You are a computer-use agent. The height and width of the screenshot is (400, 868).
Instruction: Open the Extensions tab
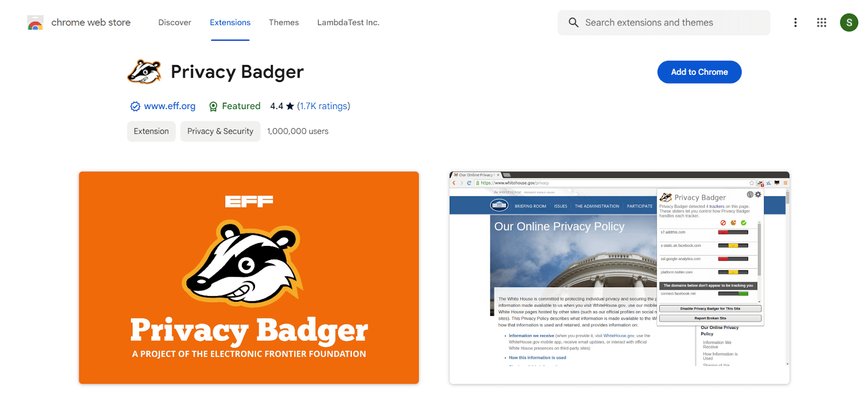click(230, 22)
